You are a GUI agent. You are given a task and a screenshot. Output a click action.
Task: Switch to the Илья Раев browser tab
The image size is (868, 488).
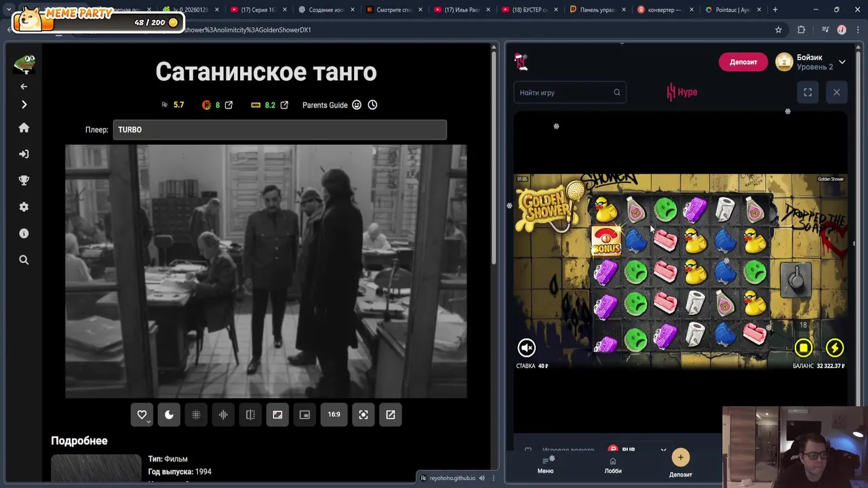(461, 9)
